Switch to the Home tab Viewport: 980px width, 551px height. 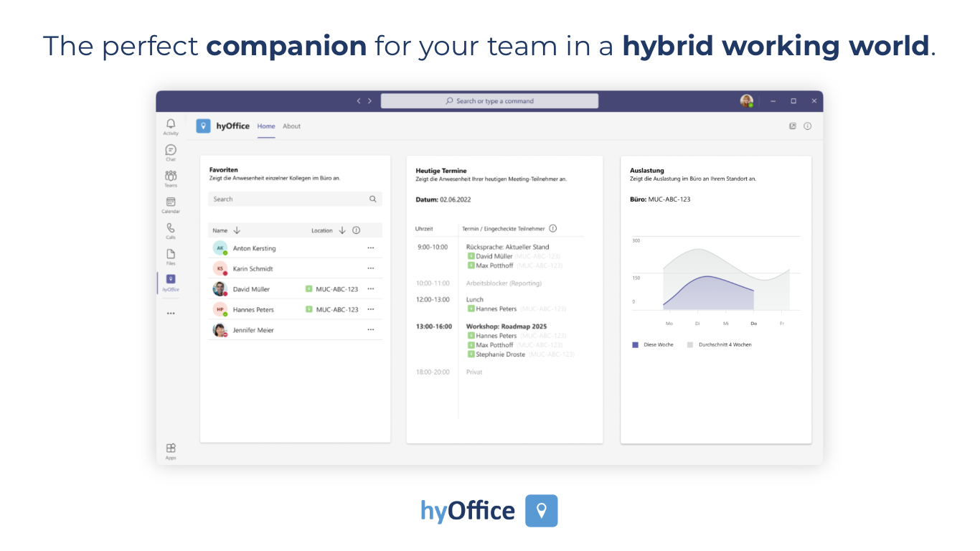point(266,126)
